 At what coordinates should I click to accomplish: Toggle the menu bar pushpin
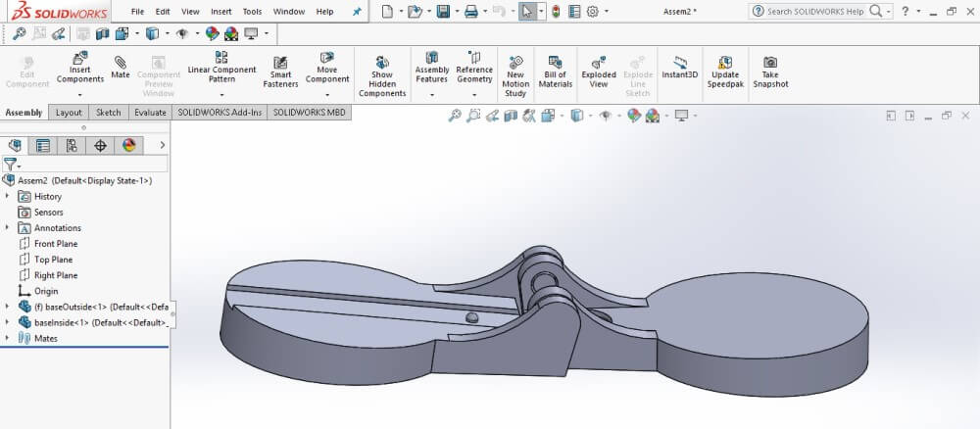point(357,11)
